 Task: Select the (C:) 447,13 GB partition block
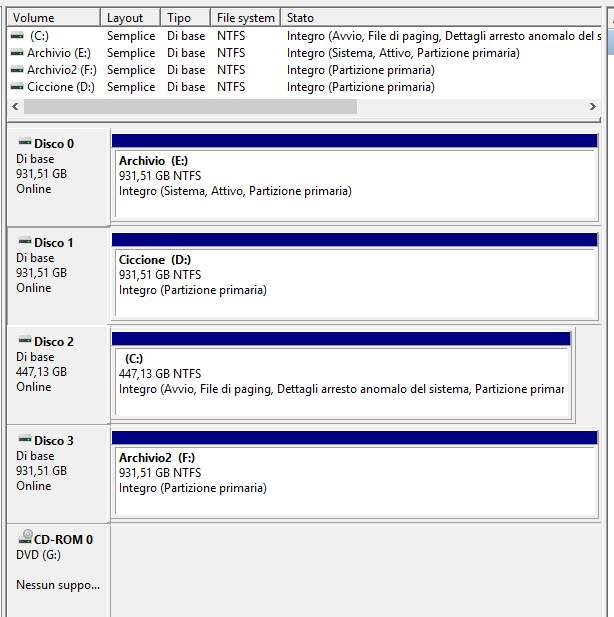[340, 380]
